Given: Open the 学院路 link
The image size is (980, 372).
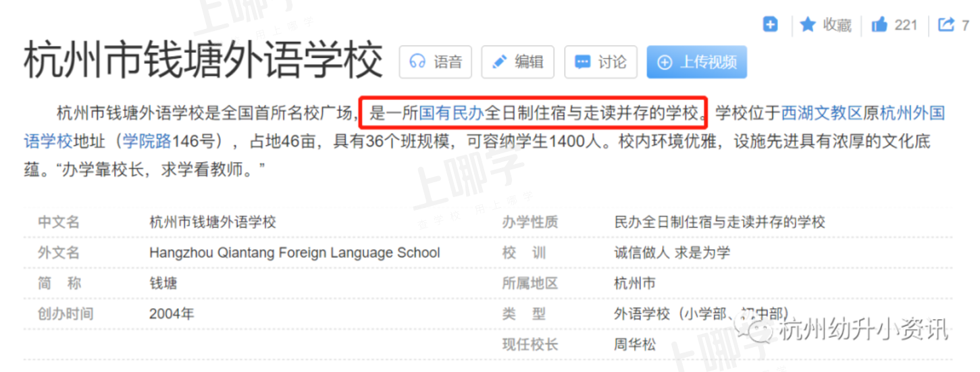Looking at the screenshot, I should pos(148,142).
